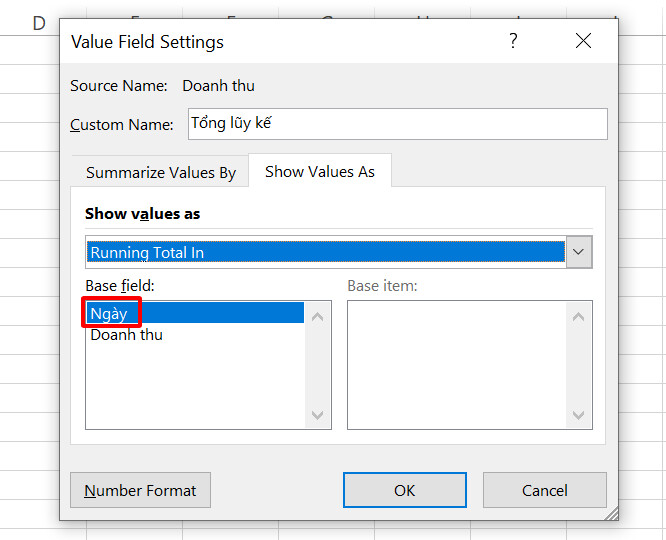Click Base field scroll down arrow
Viewport: 666px width, 540px height.
tap(317, 414)
